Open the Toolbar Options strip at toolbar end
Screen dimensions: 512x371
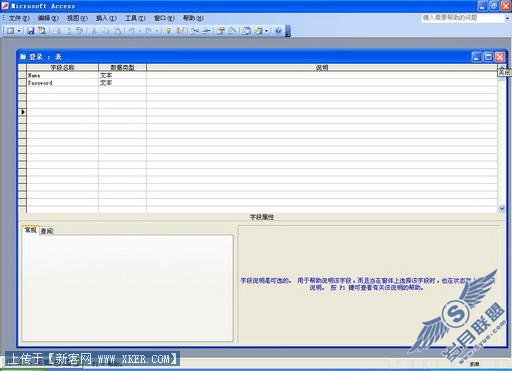(288, 31)
